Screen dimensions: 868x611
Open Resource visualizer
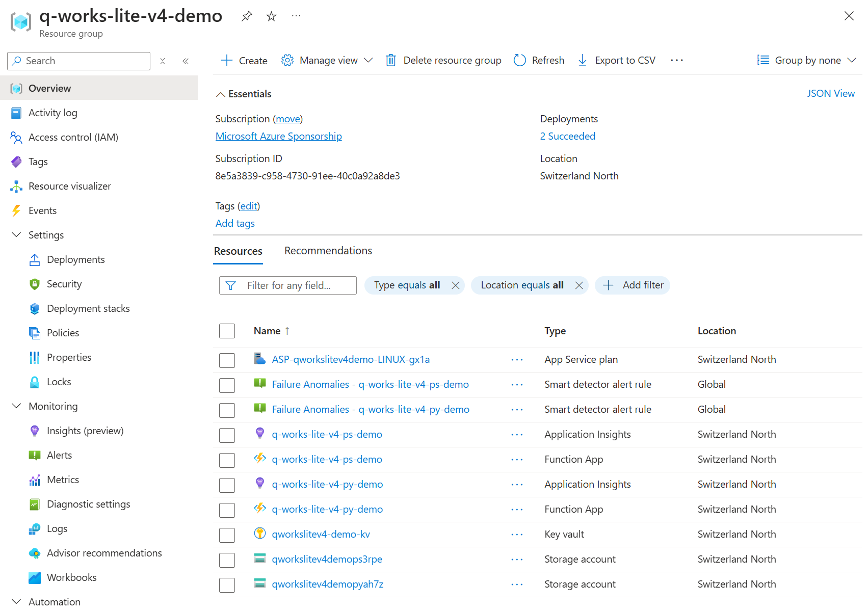(70, 186)
